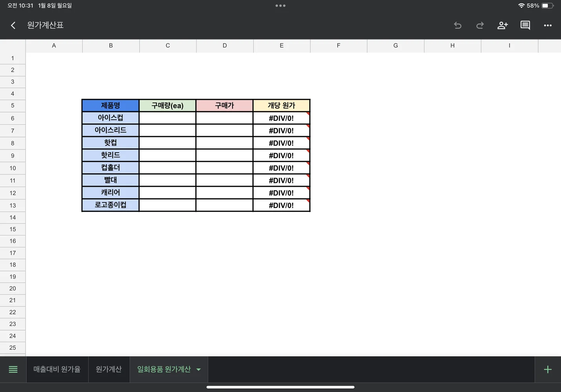Screen dimensions: 561x392
Task: Go back using the arrow icon
Action: click(x=13, y=26)
